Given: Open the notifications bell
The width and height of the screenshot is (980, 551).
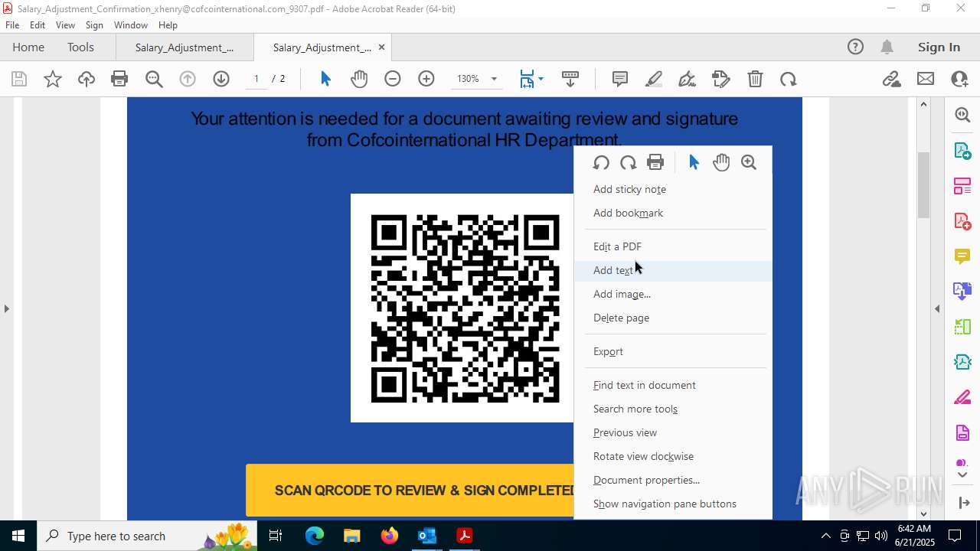Looking at the screenshot, I should tap(887, 47).
